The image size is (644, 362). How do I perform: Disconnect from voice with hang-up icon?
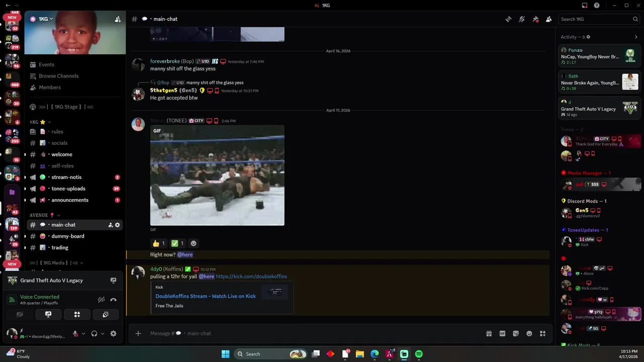pos(114,300)
